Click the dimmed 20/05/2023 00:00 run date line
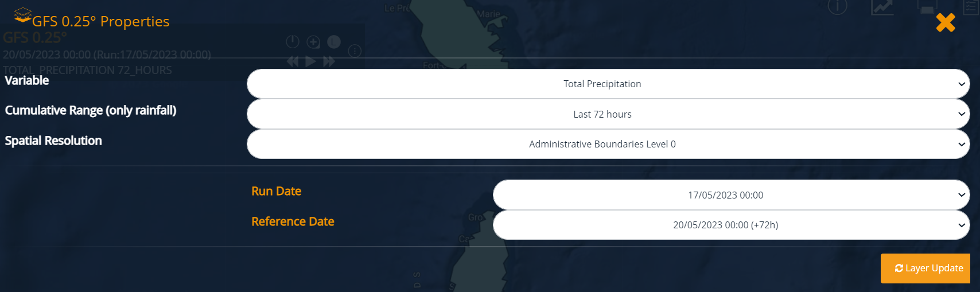This screenshot has width=980, height=292. point(107,54)
